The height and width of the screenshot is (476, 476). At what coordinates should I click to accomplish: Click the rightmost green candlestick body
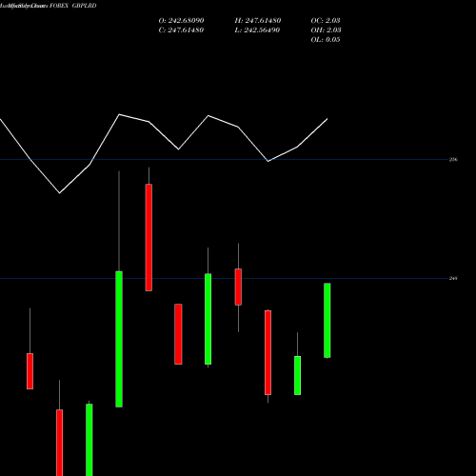point(327,321)
